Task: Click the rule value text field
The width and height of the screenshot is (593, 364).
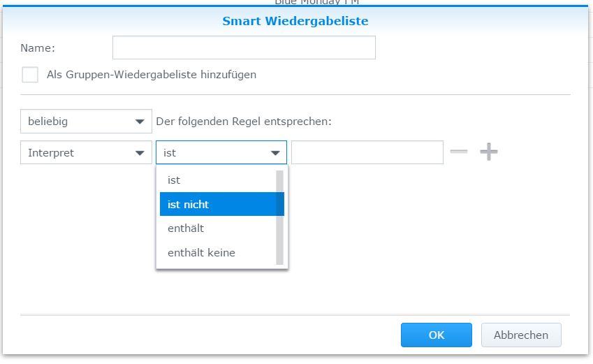Action: (x=367, y=152)
